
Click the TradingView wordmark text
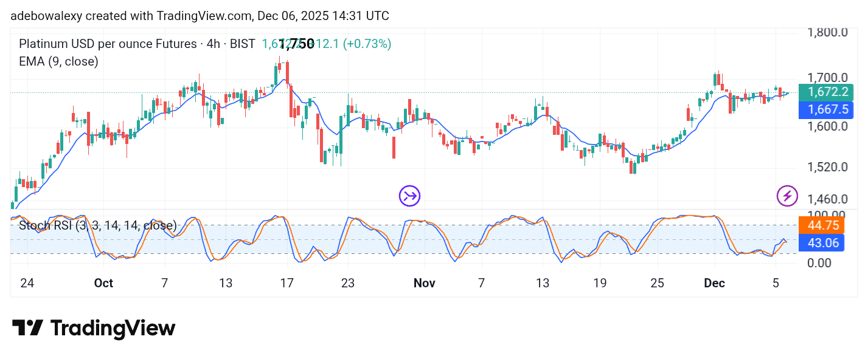pyautogui.click(x=113, y=329)
